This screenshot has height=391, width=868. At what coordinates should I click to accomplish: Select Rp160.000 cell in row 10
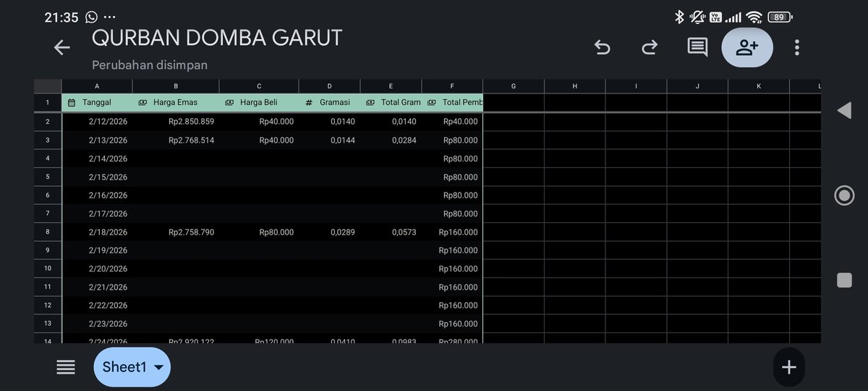(x=452, y=269)
